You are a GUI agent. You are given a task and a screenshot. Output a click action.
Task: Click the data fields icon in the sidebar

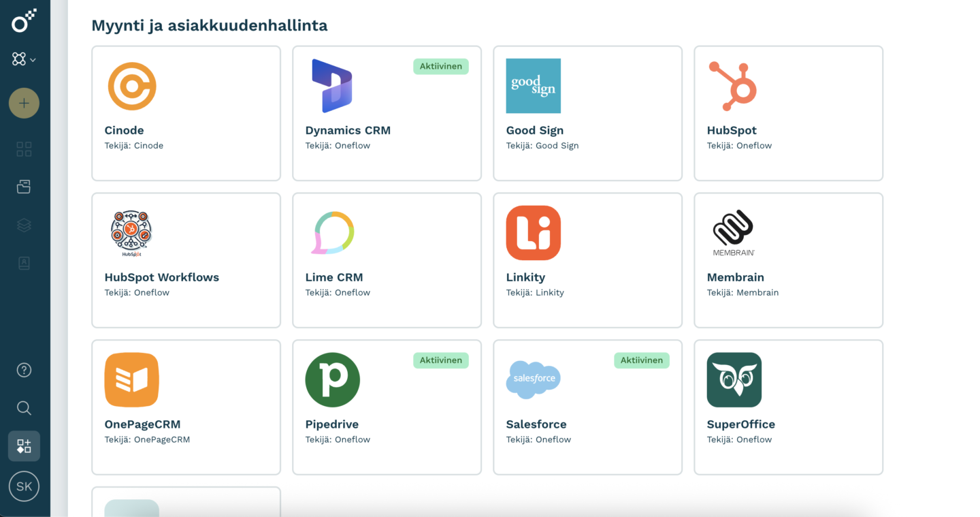(24, 262)
